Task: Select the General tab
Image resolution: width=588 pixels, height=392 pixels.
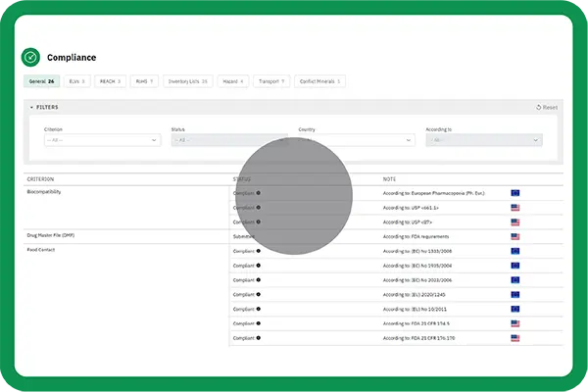Action: click(x=41, y=81)
